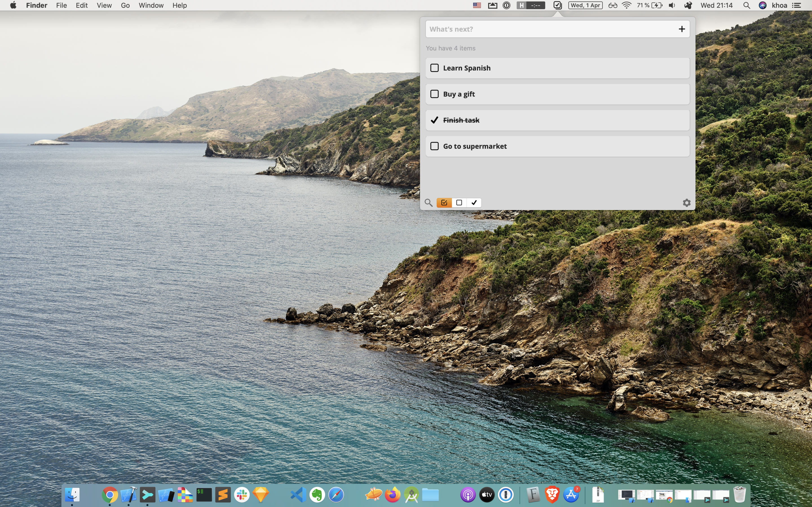
Task: Click the todo checkmark icon in the menu bar
Action: [557, 5]
